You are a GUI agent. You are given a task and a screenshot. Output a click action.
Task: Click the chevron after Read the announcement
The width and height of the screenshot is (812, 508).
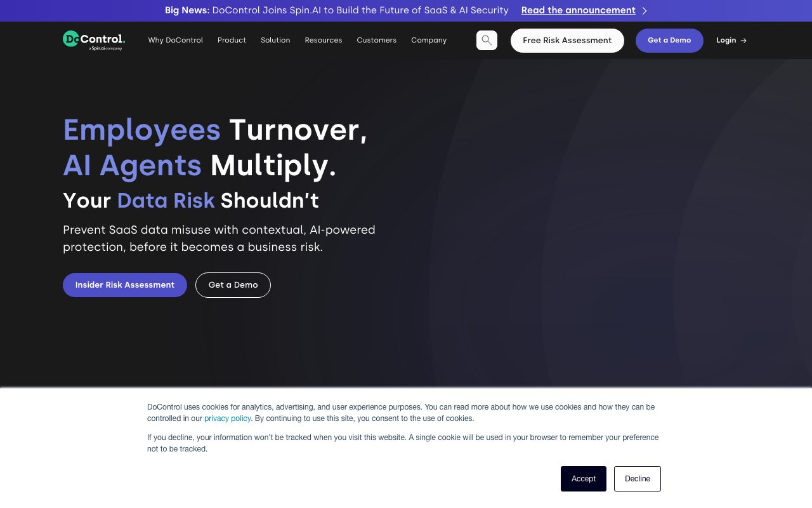tap(645, 11)
